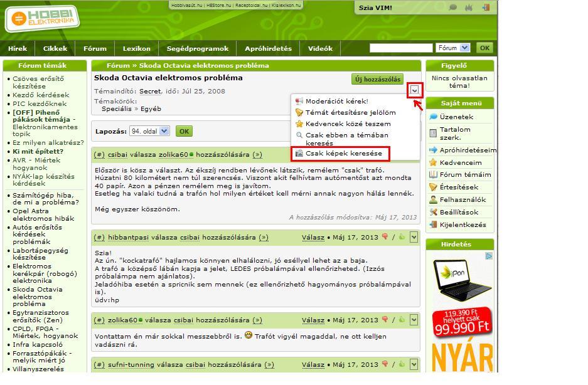The image size is (588, 385).
Task: Click the Kedvenceim star icon
Action: pyautogui.click(x=433, y=162)
